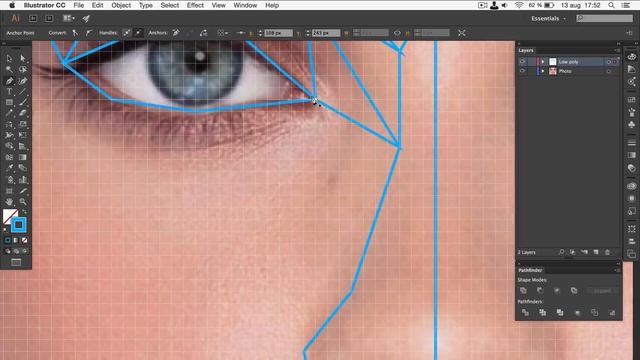Select the Type tool
Viewport: 640px width, 360px height.
[x=9, y=91]
